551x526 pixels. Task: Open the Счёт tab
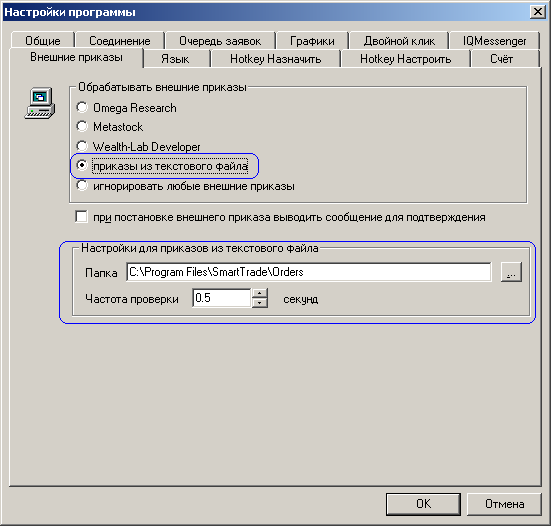[501, 59]
